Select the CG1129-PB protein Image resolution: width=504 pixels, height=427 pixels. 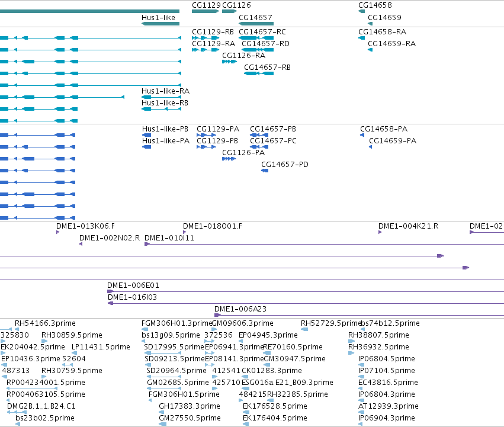click(x=206, y=147)
